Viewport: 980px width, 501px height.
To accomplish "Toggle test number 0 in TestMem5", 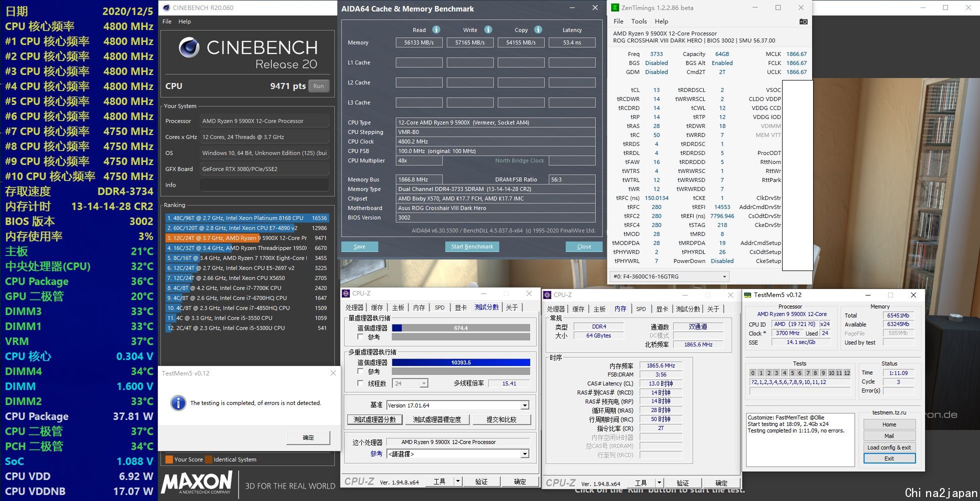I will click(753, 373).
